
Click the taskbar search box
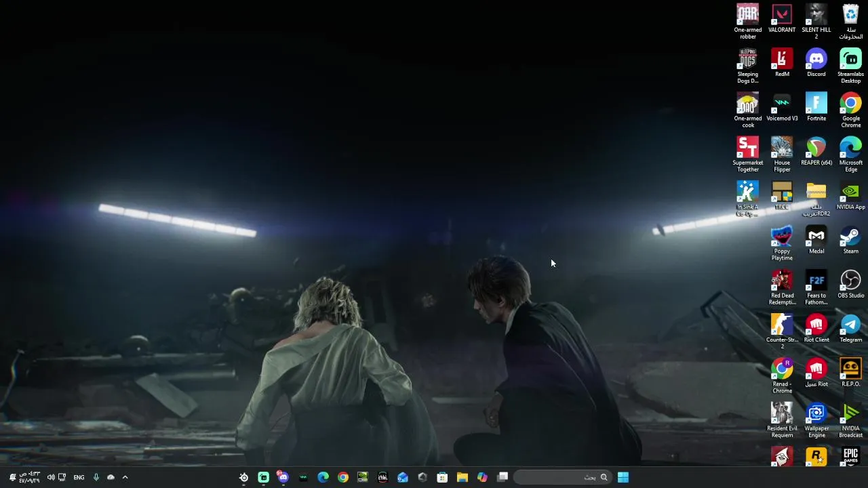click(562, 477)
